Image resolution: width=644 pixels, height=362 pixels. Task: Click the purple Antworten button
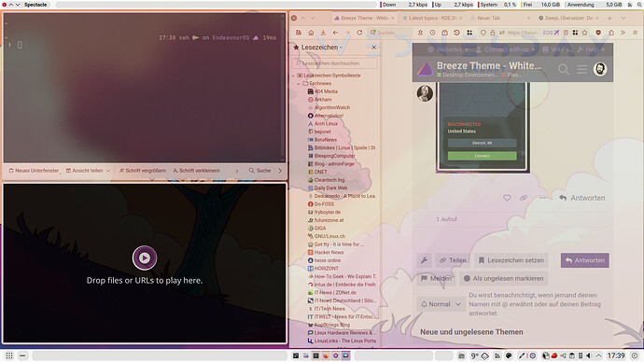click(585, 260)
